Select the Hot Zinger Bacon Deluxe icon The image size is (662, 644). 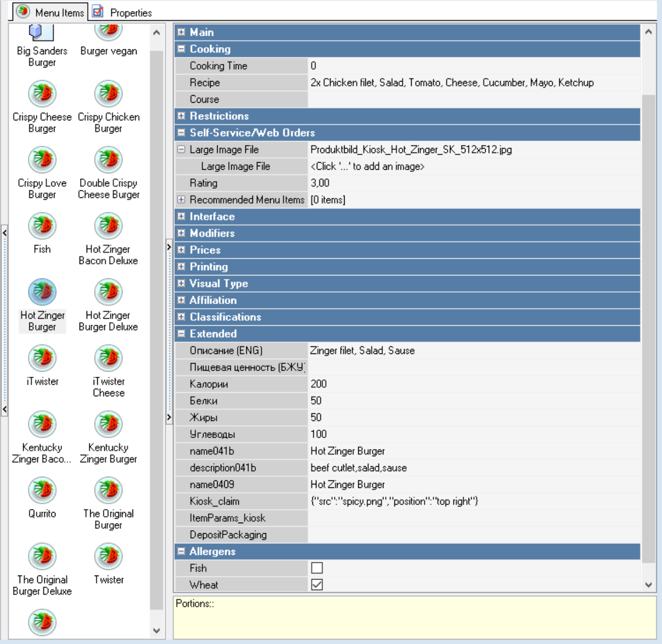pyautogui.click(x=108, y=226)
